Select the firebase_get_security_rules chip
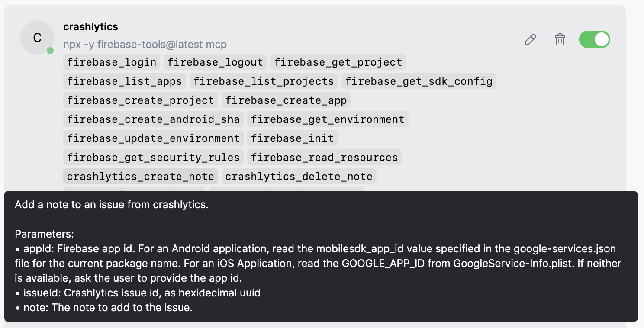644x328 pixels. click(x=153, y=157)
